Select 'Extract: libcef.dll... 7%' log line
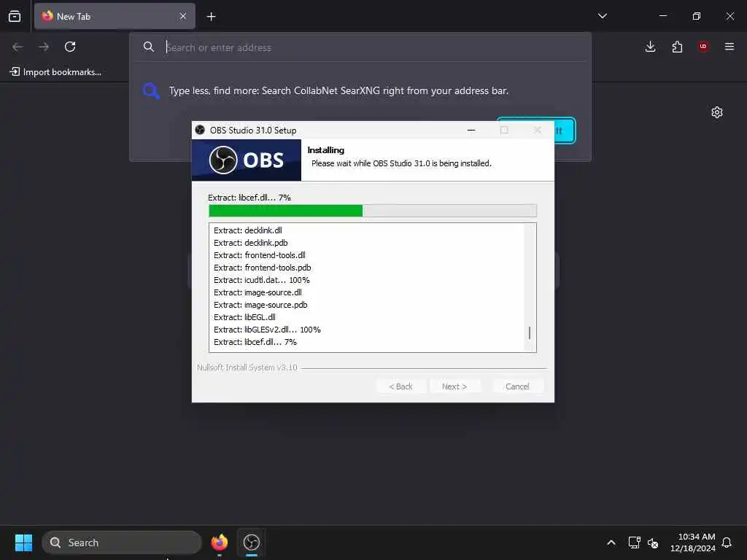 point(255,342)
